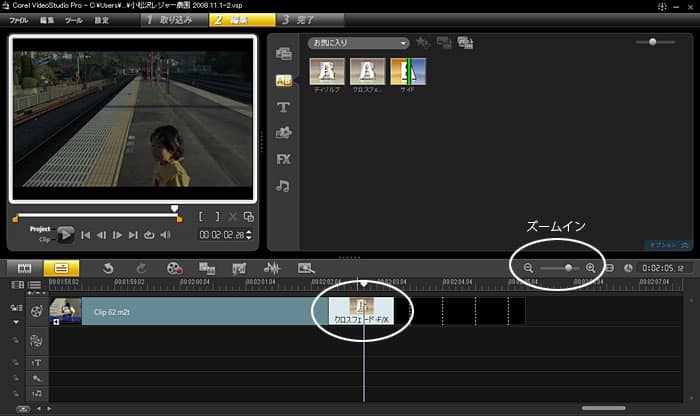
Task: Select the Dissolve transition thumbnail
Action: click(x=327, y=71)
